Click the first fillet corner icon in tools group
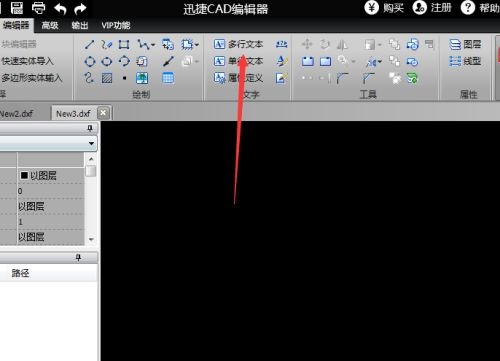The height and width of the screenshot is (361, 500). [x=342, y=78]
